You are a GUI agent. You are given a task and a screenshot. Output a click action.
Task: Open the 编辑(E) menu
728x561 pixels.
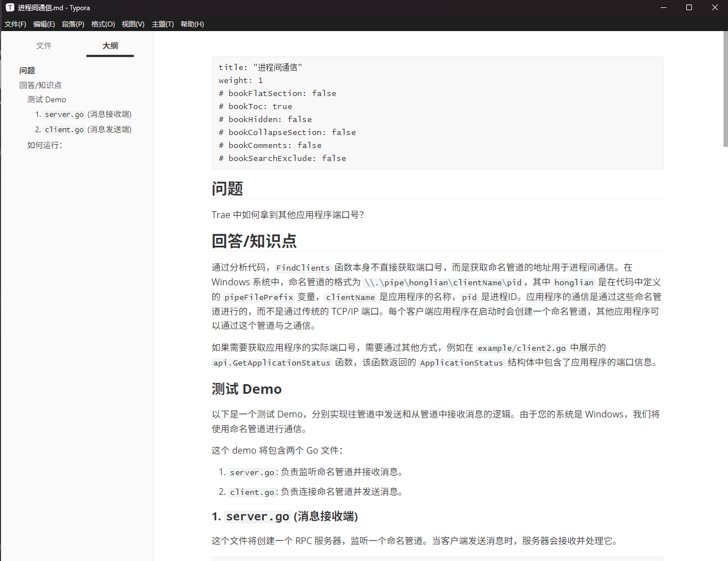tap(44, 24)
